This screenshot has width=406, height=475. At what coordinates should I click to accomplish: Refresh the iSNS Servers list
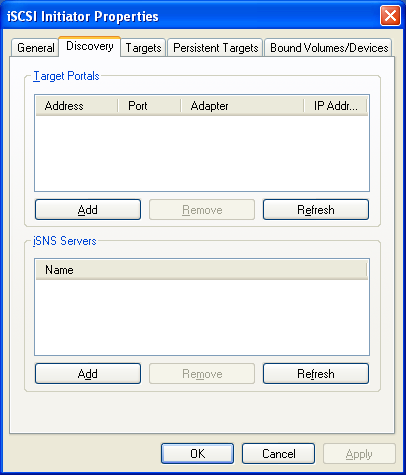316,374
